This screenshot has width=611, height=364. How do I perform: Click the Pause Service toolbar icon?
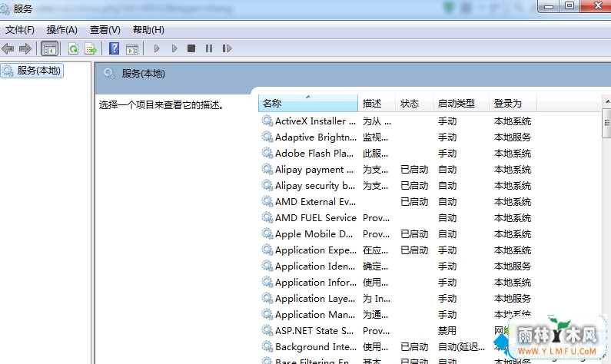[x=209, y=48]
